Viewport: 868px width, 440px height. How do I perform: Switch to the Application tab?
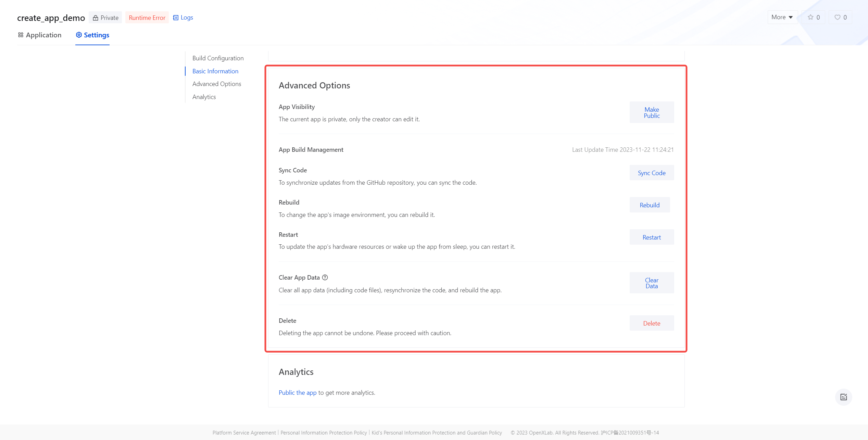40,35
